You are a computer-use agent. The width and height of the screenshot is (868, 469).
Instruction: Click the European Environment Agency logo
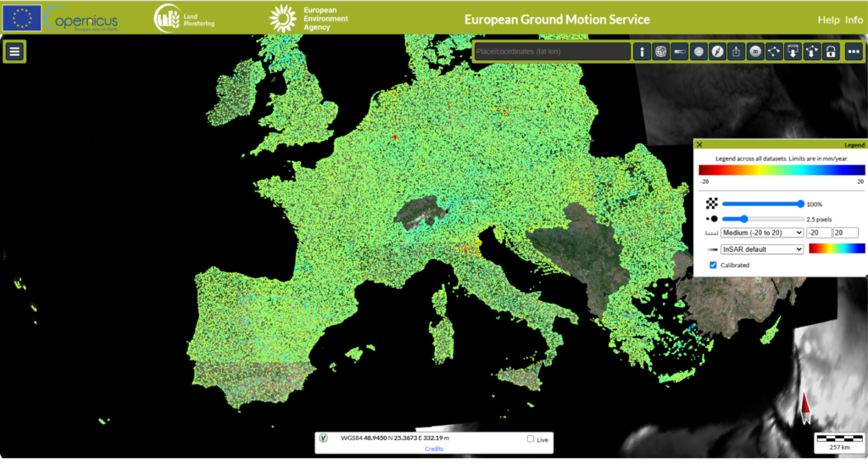pos(309,19)
